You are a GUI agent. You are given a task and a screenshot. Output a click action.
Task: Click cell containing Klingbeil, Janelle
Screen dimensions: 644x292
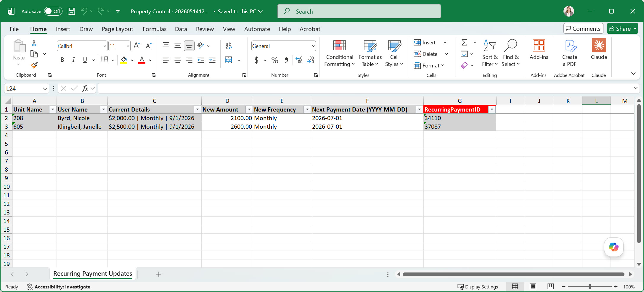82,127
